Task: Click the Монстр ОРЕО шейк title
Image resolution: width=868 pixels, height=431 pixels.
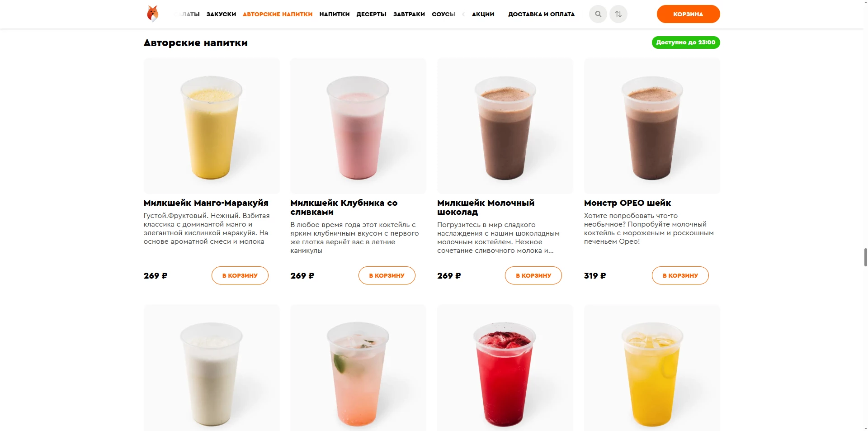Action: (x=627, y=203)
